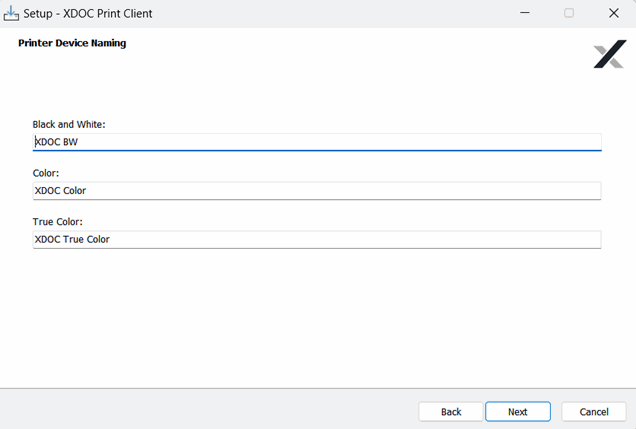Click the setup installer icon in title bar
Image resolution: width=636 pixels, height=429 pixels.
(12, 14)
